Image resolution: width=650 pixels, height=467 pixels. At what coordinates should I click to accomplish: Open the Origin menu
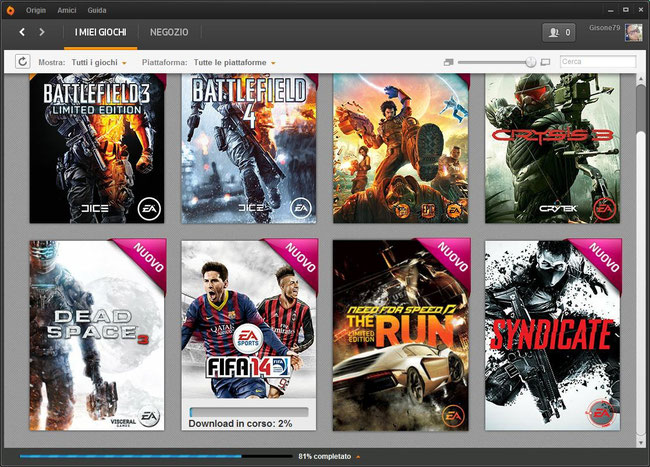[36, 10]
